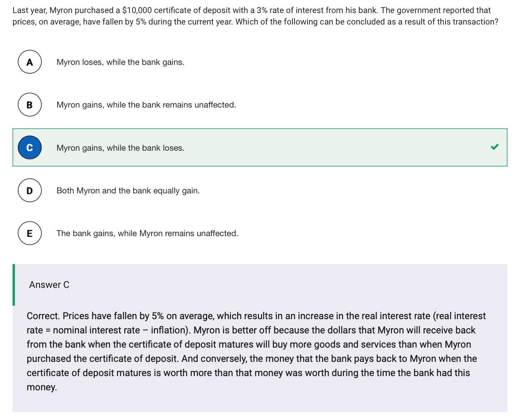Image resolution: width=521 pixels, height=420 pixels.
Task: Click "Myron gains, while the bank loses." text
Action: coord(120,148)
